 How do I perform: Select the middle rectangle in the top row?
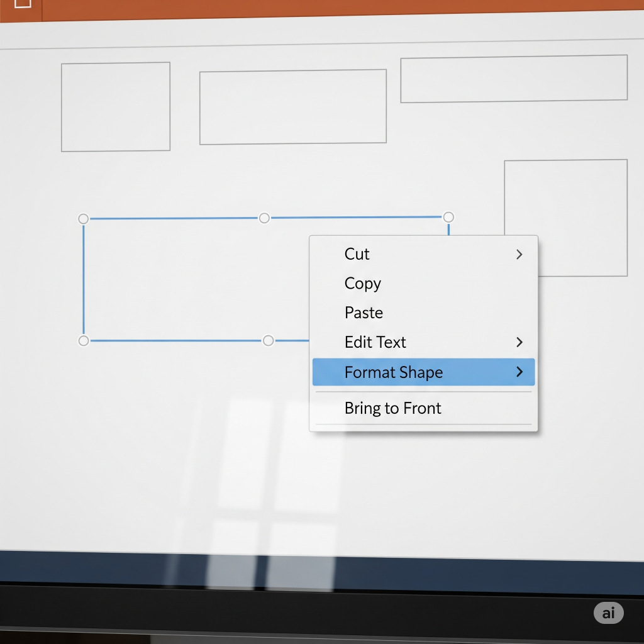(x=292, y=107)
